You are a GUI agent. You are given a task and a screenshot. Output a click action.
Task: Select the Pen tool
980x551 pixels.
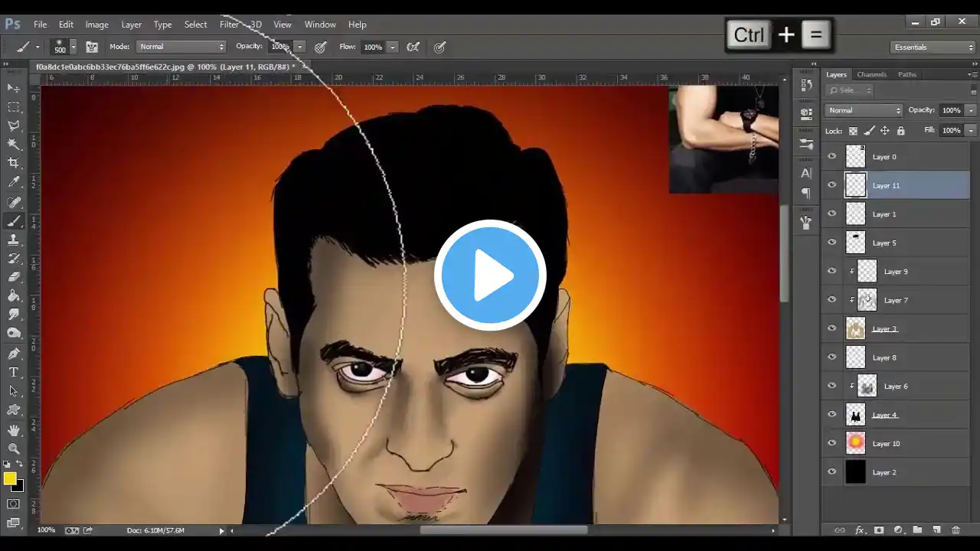(14, 354)
